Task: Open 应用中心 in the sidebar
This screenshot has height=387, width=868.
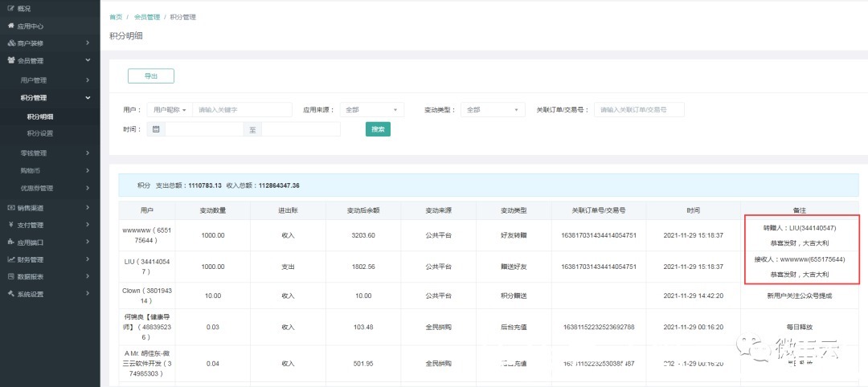Action: pyautogui.click(x=31, y=26)
